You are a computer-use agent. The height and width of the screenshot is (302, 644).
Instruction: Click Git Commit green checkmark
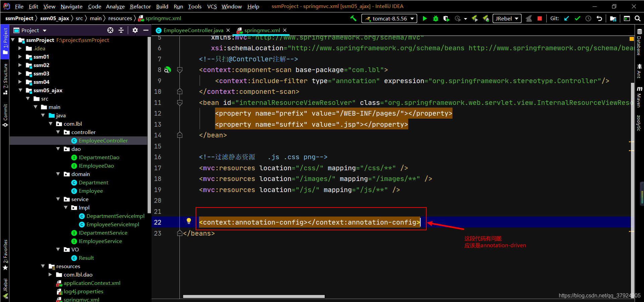click(x=577, y=18)
